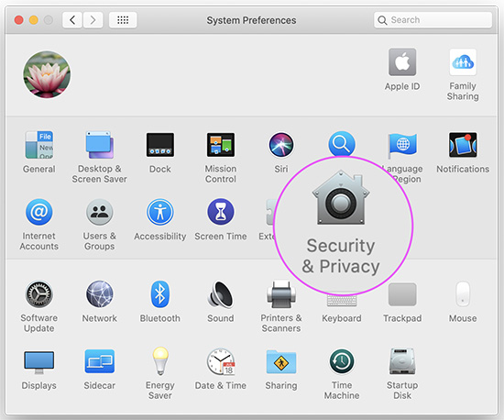Close the System Preferences window

19,20
